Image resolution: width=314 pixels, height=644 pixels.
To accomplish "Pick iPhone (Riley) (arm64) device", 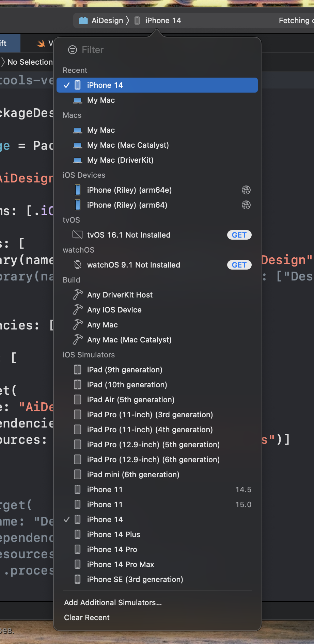I will tap(157, 205).
